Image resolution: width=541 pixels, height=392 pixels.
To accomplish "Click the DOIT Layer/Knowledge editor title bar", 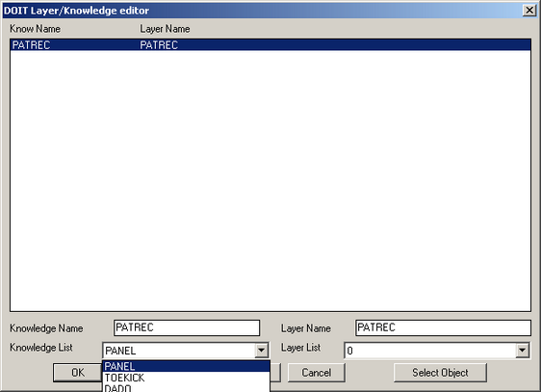I will point(262,11).
